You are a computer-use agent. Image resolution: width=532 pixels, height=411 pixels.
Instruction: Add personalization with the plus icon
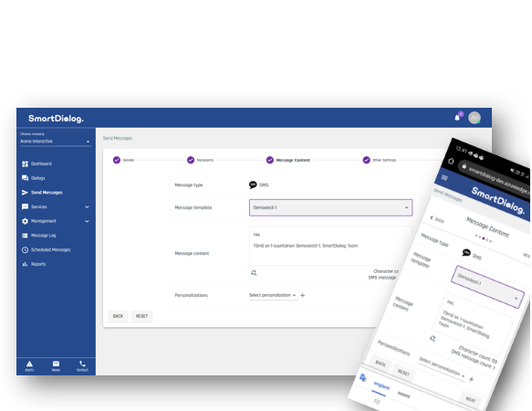coord(303,295)
